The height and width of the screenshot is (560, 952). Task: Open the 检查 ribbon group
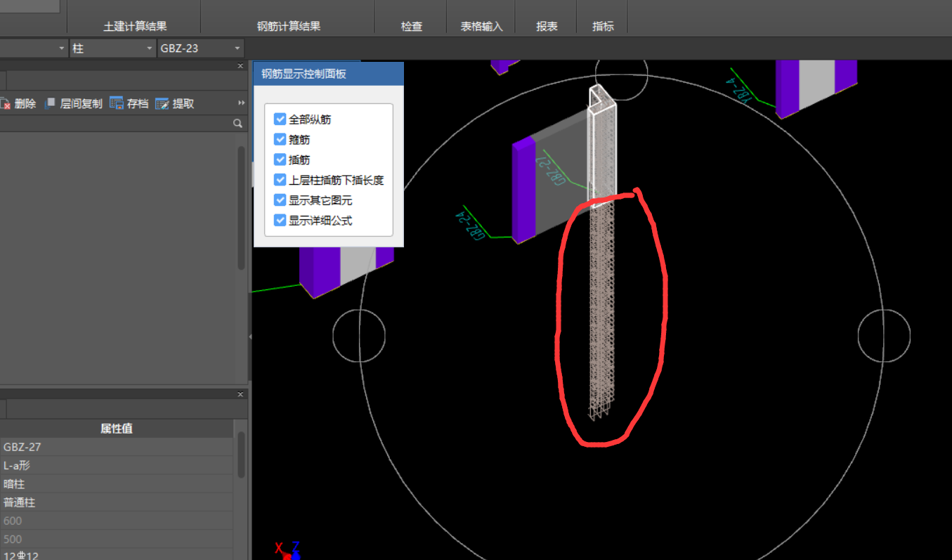point(412,26)
